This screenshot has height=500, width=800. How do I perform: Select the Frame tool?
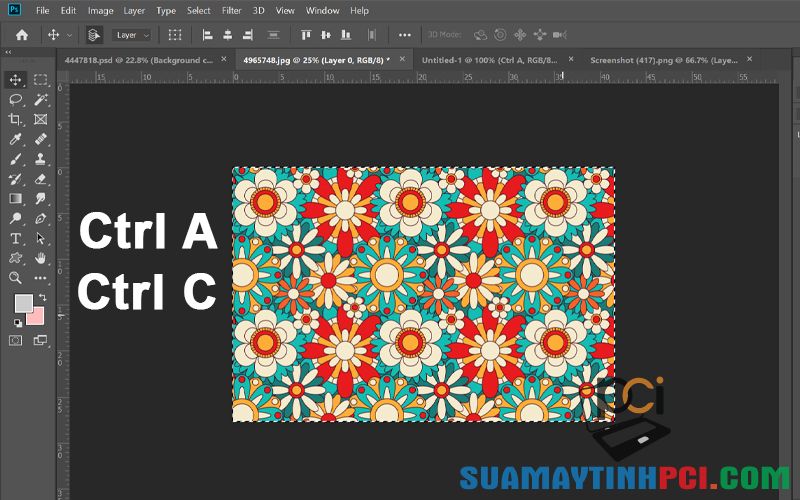pos(40,119)
